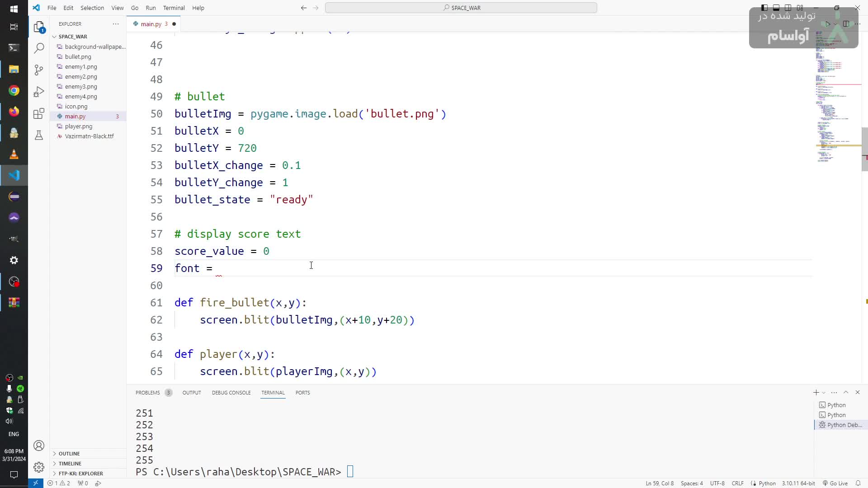Click the Accounts icon in activity bar

coord(39,446)
